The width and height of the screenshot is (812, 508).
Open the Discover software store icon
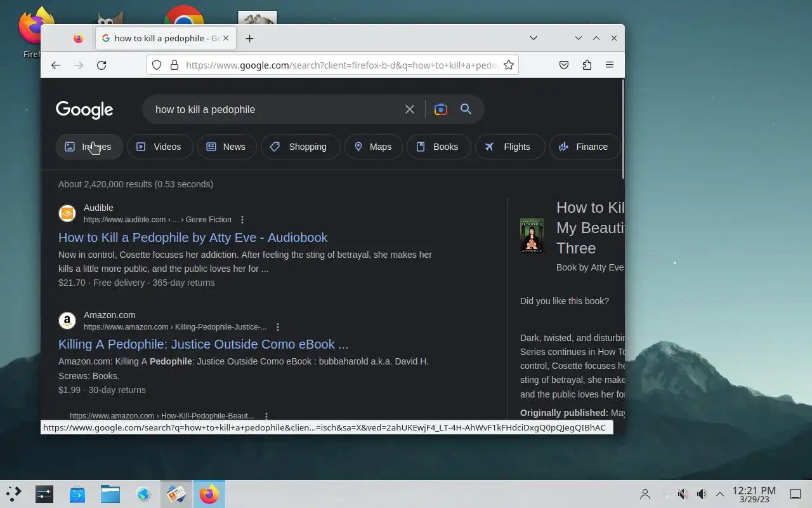77,494
